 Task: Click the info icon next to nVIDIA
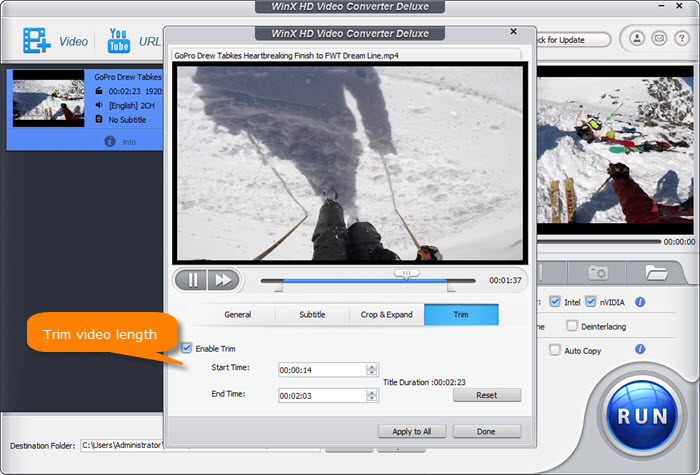(x=640, y=302)
